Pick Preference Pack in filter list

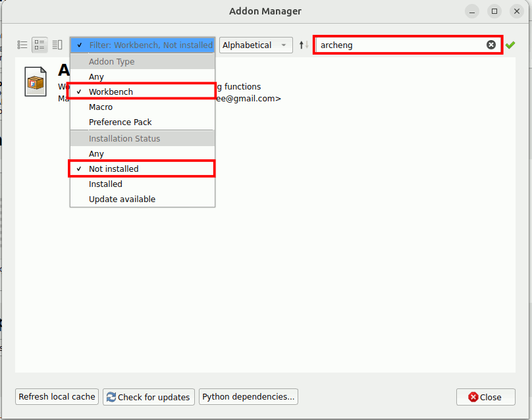pos(120,122)
